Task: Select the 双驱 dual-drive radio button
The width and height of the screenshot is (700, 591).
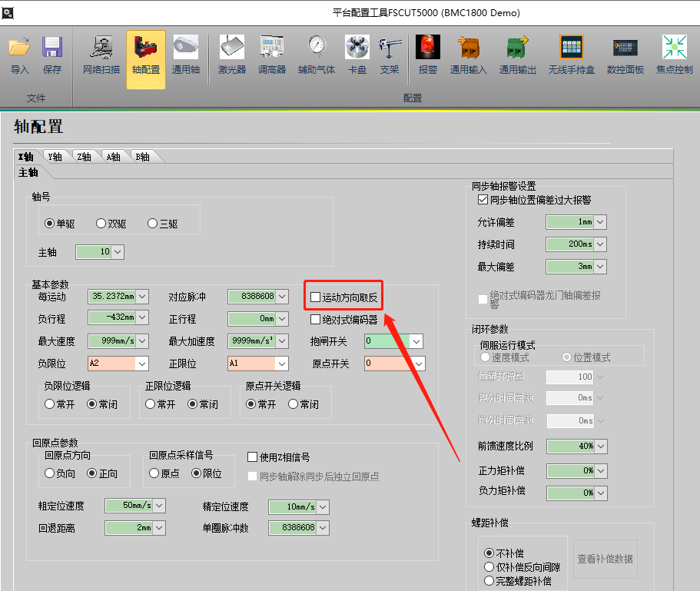Action: [x=101, y=224]
